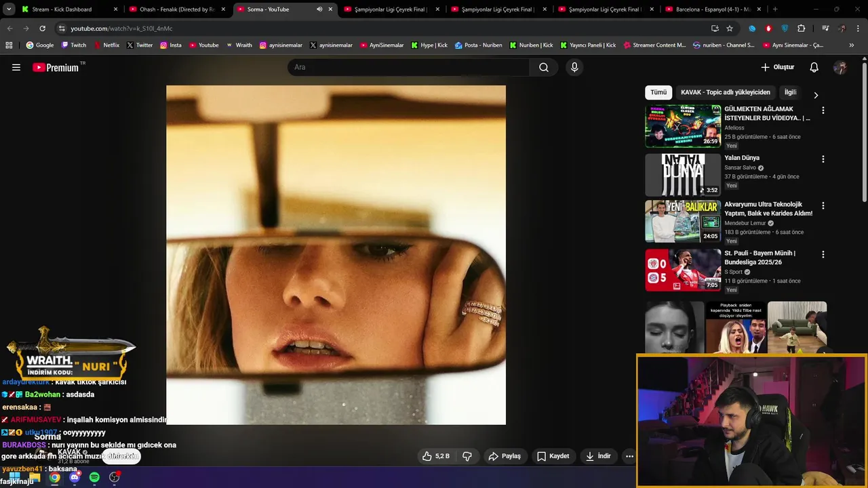
Task: Open the Netflix bookmark
Action: (x=106, y=45)
